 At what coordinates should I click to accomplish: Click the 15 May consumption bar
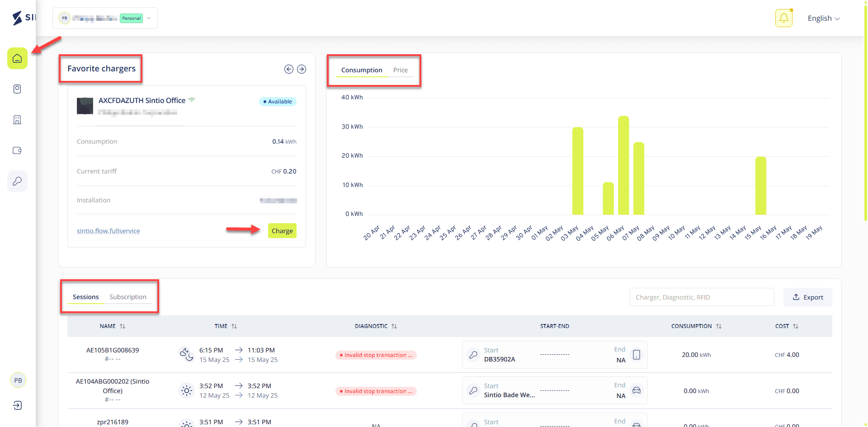[x=761, y=186]
